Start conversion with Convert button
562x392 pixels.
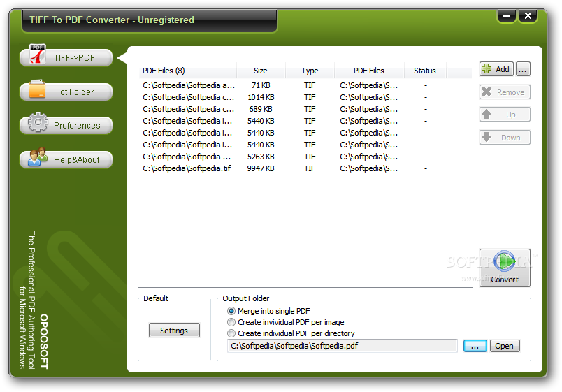(x=505, y=268)
